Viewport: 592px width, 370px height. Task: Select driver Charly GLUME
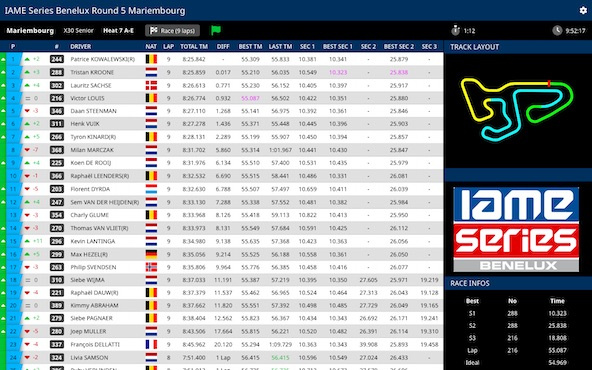(x=89, y=215)
